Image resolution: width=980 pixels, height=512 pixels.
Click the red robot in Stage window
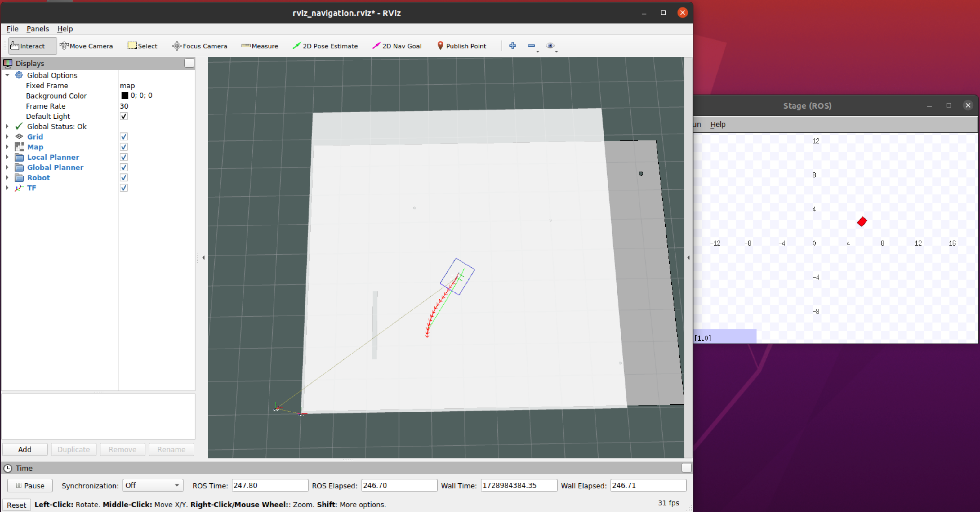(862, 222)
